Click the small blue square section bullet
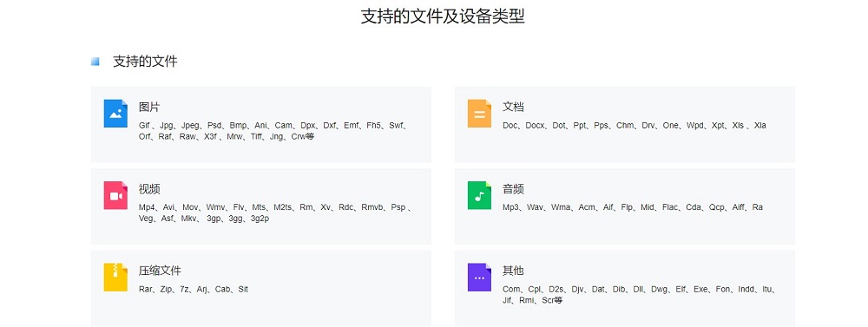 point(95,62)
